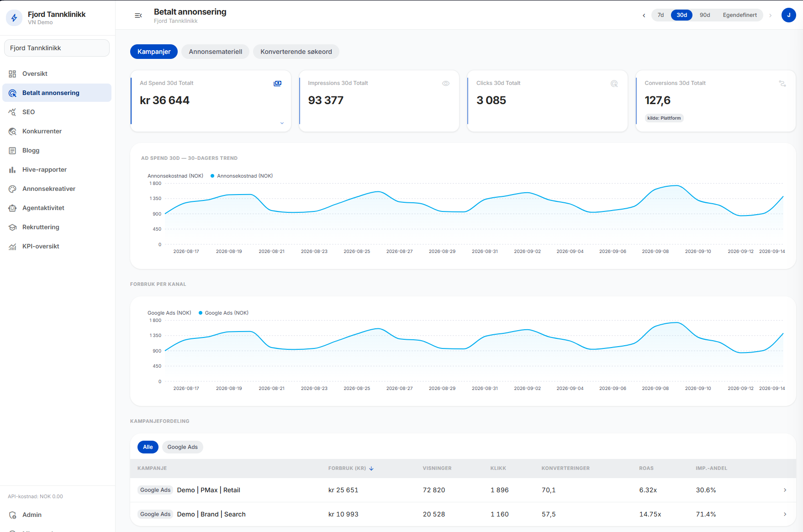The height and width of the screenshot is (532, 803).
Task: Collapse sidebar with the menu toggle icon
Action: pyautogui.click(x=138, y=16)
